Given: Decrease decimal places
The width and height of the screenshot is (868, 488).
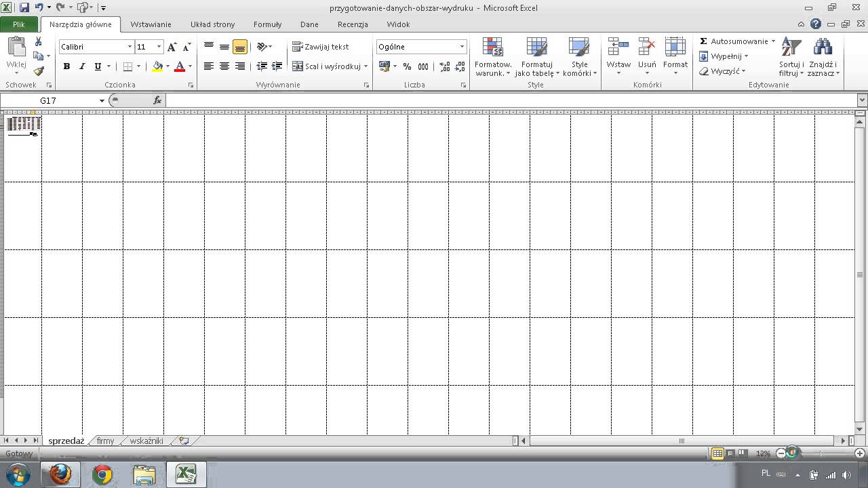Looking at the screenshot, I should pos(460,66).
